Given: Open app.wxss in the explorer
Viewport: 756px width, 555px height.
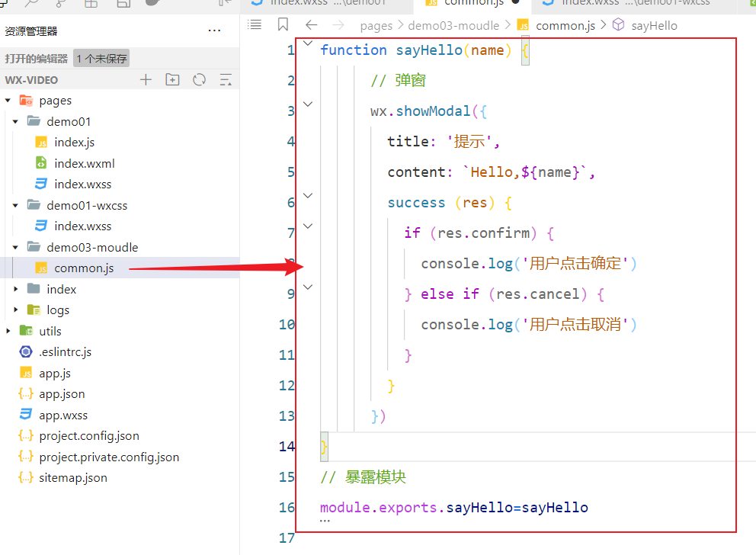Looking at the screenshot, I should point(63,415).
